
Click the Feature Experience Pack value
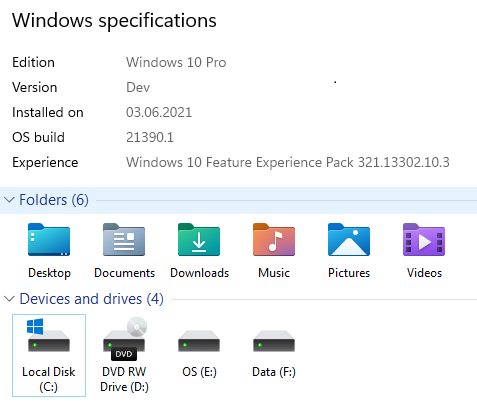[x=288, y=162]
